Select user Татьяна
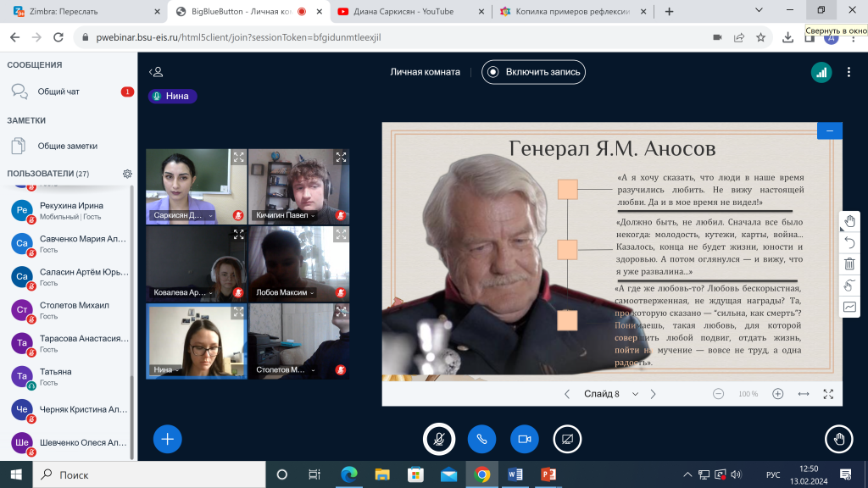 [x=68, y=377]
